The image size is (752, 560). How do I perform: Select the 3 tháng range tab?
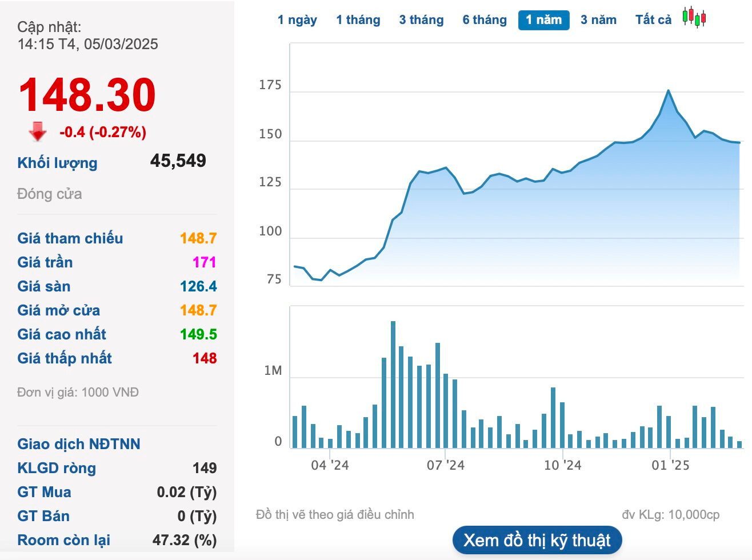(x=421, y=20)
